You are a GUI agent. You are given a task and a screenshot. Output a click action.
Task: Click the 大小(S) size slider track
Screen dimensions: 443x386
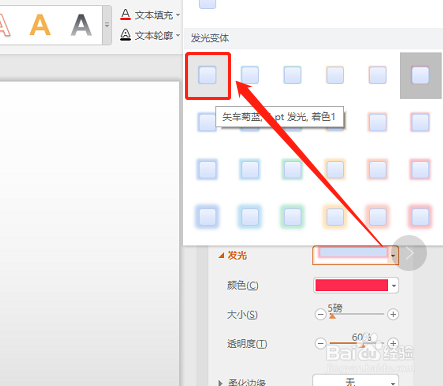tap(357, 314)
